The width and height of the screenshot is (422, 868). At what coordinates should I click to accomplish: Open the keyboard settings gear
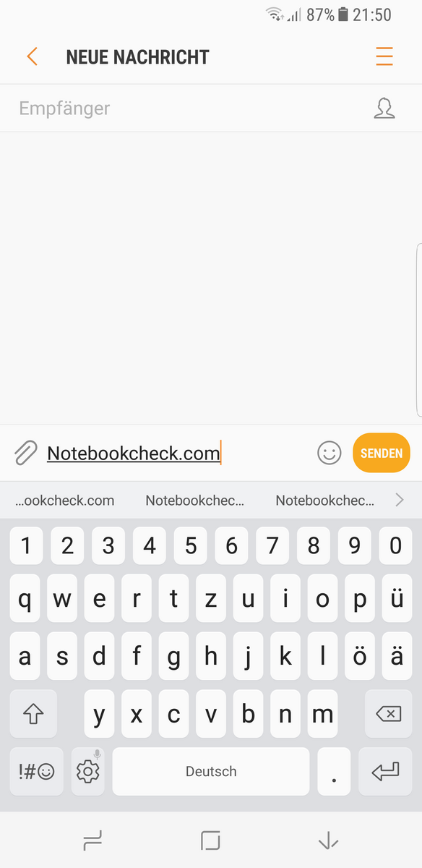tap(88, 771)
